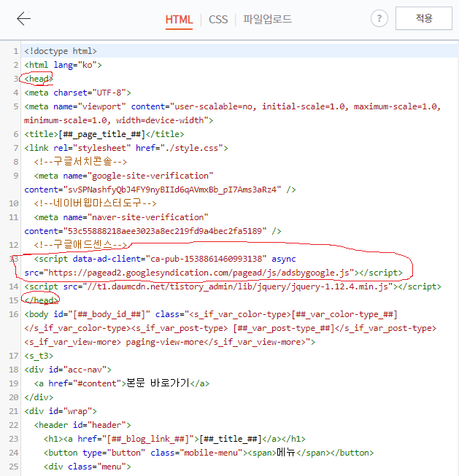Click the paging-view-more line
The image size is (459, 476).
click(169, 342)
